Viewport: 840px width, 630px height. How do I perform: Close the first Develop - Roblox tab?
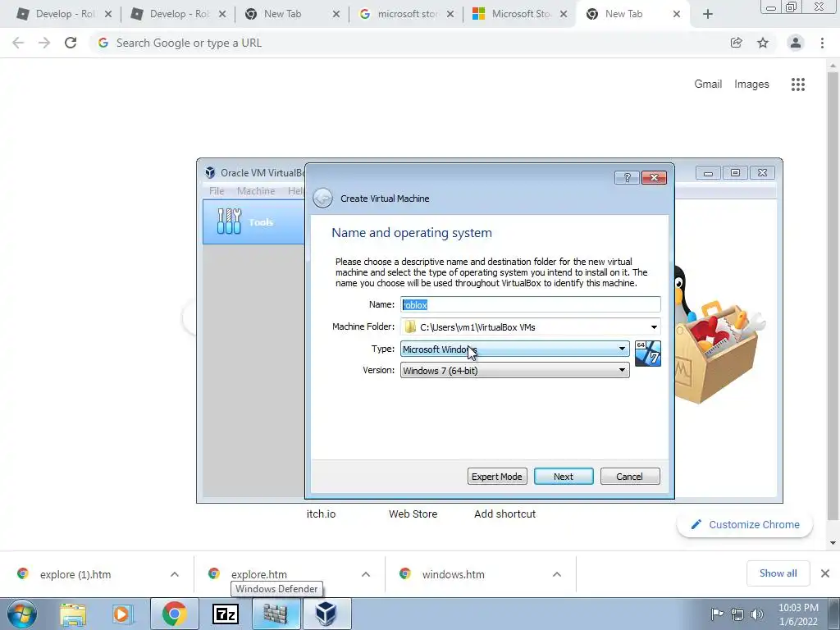click(108, 15)
